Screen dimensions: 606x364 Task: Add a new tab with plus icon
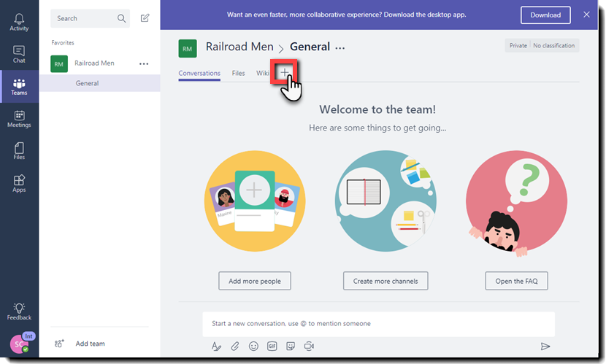click(x=285, y=72)
